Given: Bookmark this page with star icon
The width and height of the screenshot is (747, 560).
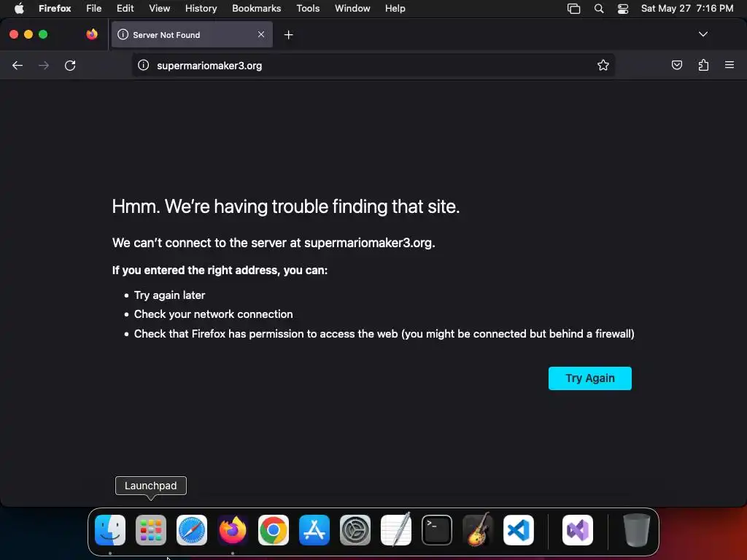Looking at the screenshot, I should (x=603, y=65).
